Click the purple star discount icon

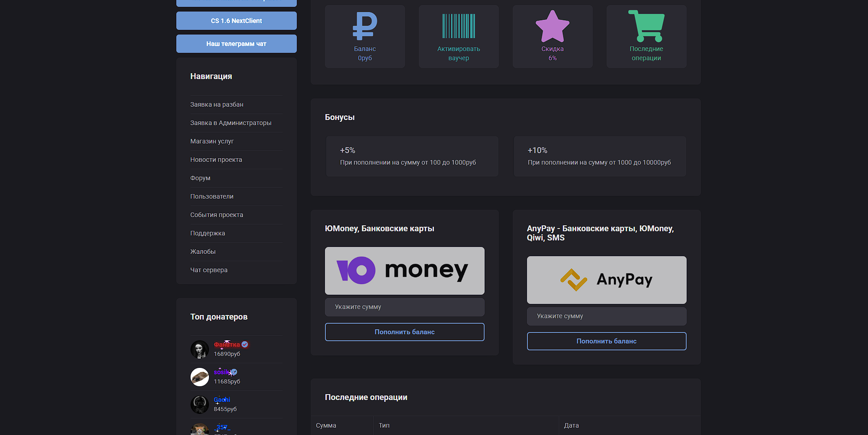pos(552,26)
